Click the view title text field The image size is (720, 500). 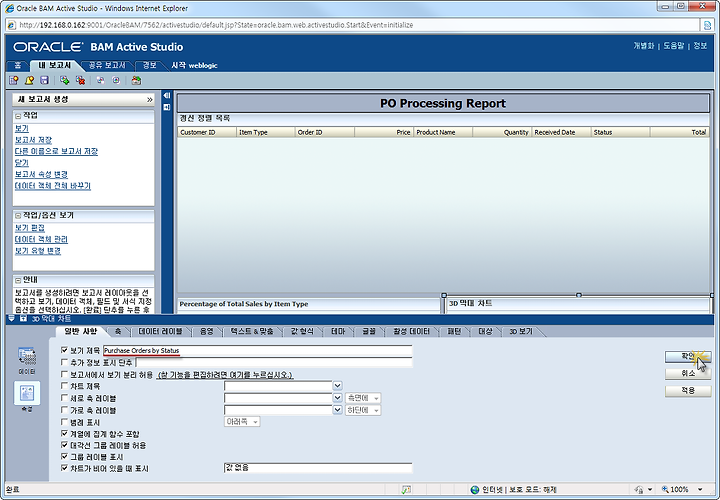point(258,350)
